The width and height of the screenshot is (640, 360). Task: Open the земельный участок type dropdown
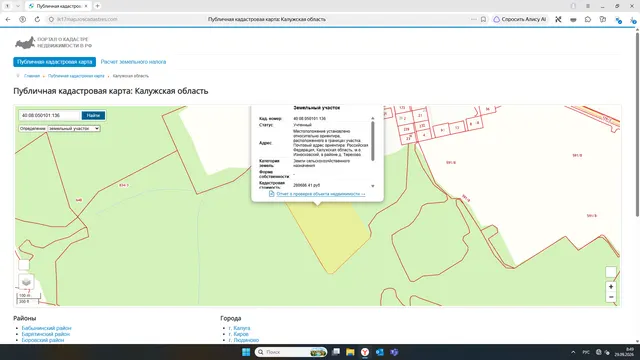point(73,129)
